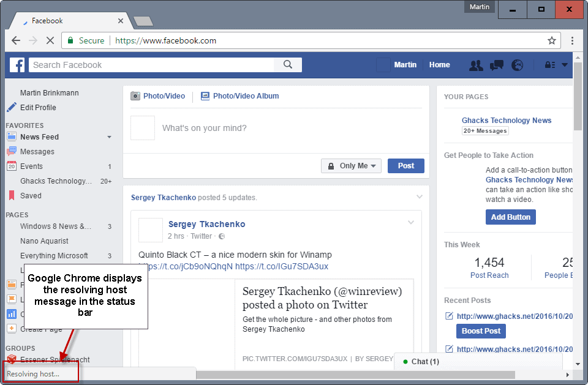Click browser back arrow

tap(16, 41)
